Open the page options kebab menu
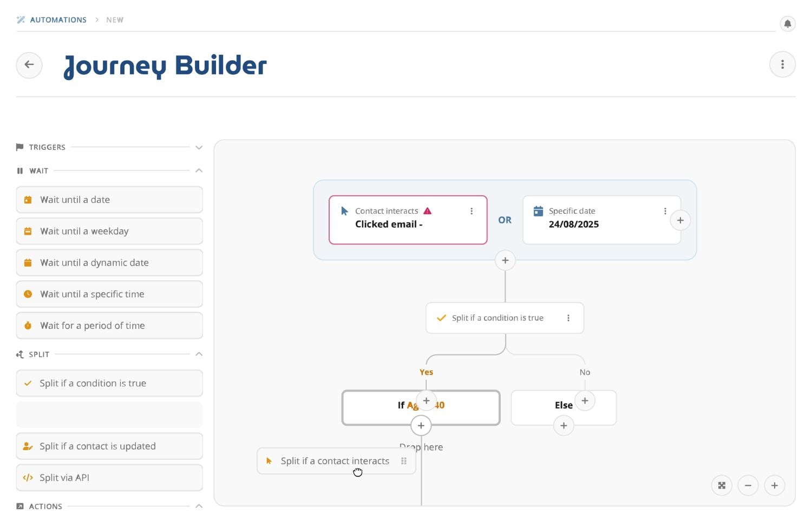 point(782,65)
